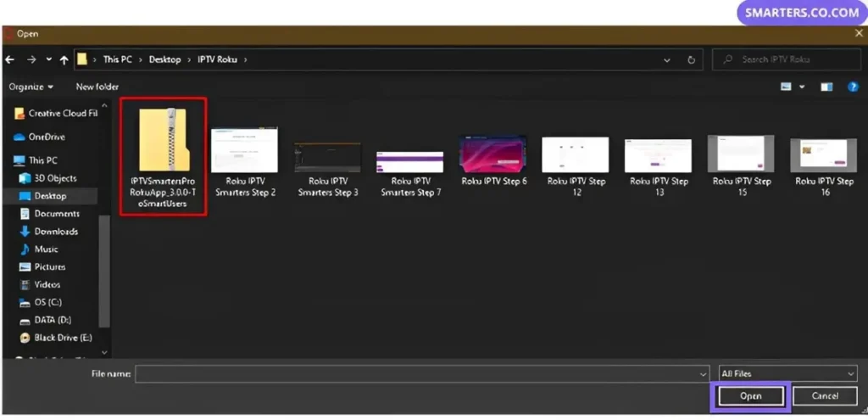868x420 pixels.
Task: Open help with the question icon
Action: [853, 87]
